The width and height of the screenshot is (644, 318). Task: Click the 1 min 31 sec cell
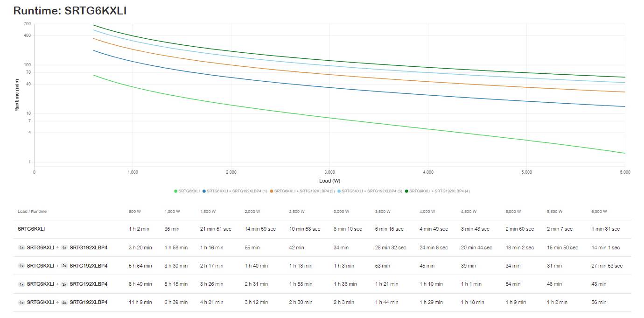click(x=605, y=229)
